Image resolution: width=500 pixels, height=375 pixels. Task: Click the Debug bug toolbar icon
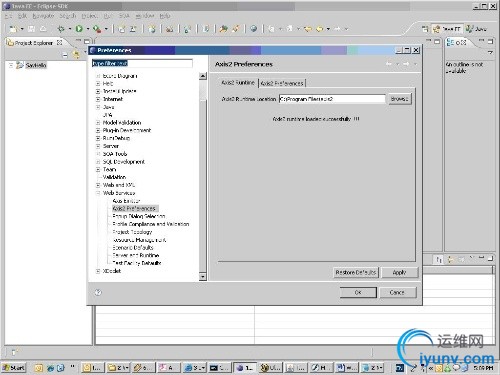(x=61, y=29)
